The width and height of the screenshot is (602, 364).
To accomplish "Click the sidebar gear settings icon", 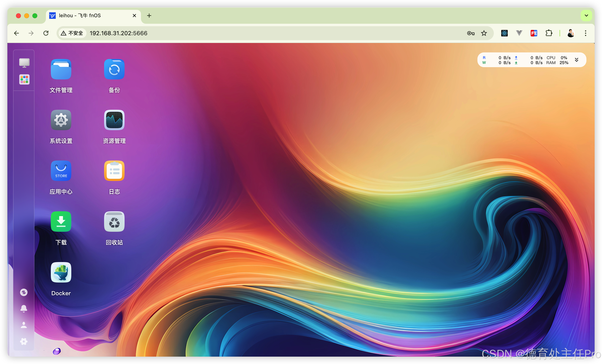I will point(24,341).
